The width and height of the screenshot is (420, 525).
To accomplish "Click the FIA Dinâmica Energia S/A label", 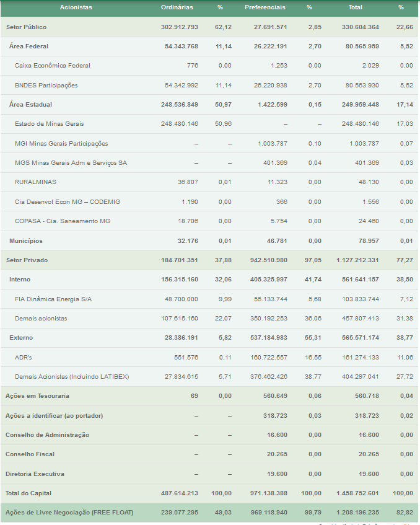I will [x=53, y=299].
